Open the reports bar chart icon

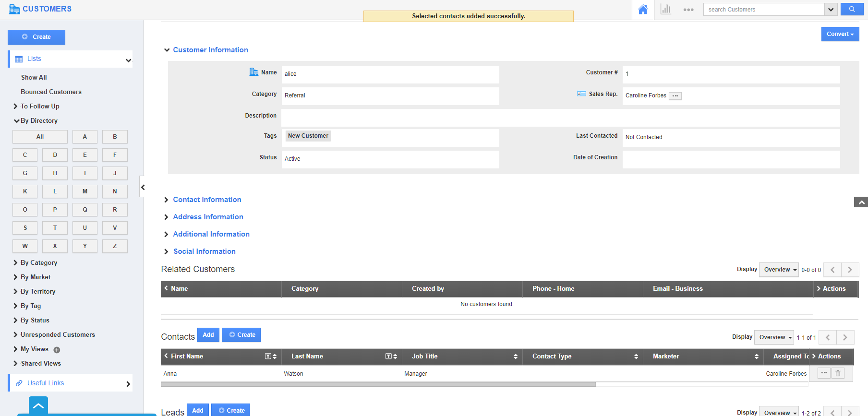(665, 10)
